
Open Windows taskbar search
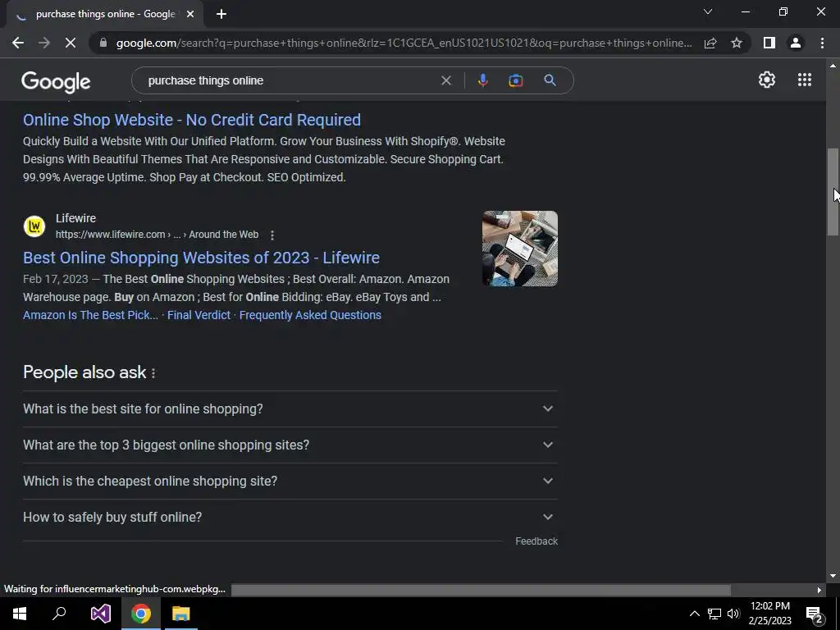click(59, 614)
